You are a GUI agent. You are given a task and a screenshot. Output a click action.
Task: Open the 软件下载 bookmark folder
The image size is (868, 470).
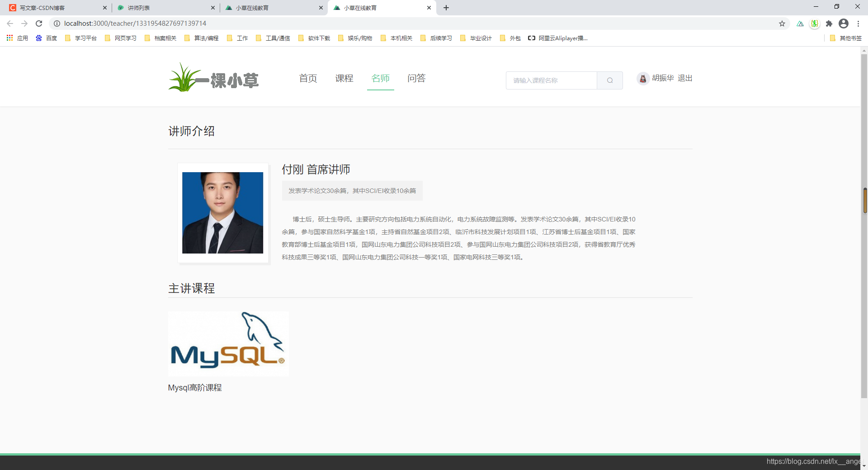click(x=314, y=38)
